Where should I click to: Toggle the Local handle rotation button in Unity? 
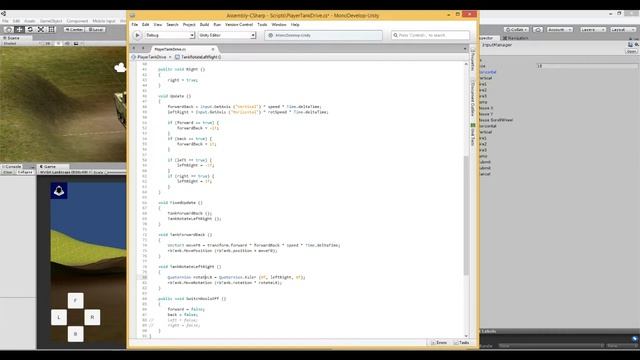tap(96, 29)
